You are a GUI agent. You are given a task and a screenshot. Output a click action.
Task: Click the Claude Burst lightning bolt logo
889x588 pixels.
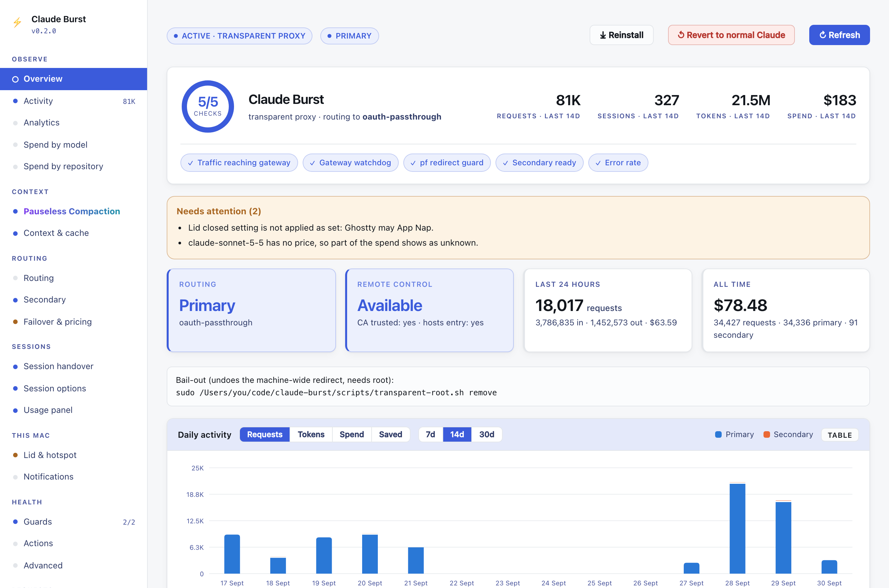(17, 23)
